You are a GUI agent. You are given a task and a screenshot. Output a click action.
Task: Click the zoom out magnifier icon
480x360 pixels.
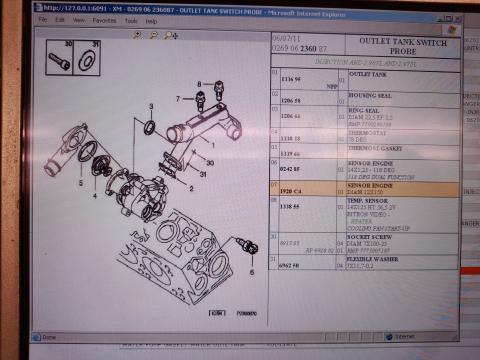[153, 35]
